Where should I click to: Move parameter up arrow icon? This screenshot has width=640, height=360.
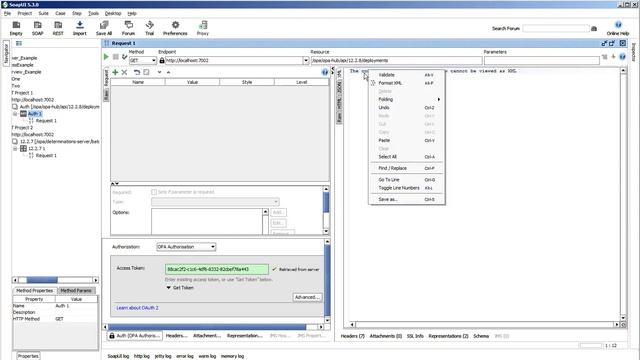click(168, 72)
